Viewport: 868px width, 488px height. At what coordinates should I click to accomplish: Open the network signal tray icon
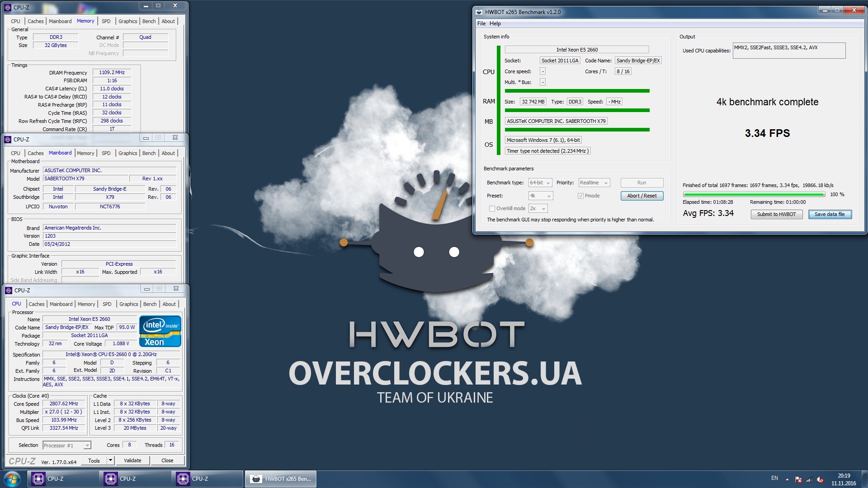(809, 479)
